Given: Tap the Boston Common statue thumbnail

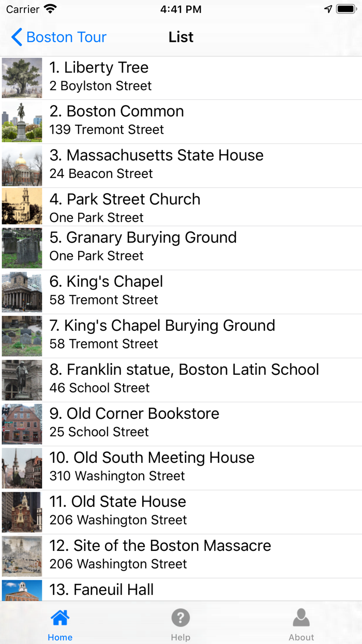Looking at the screenshot, I should pos(21,121).
